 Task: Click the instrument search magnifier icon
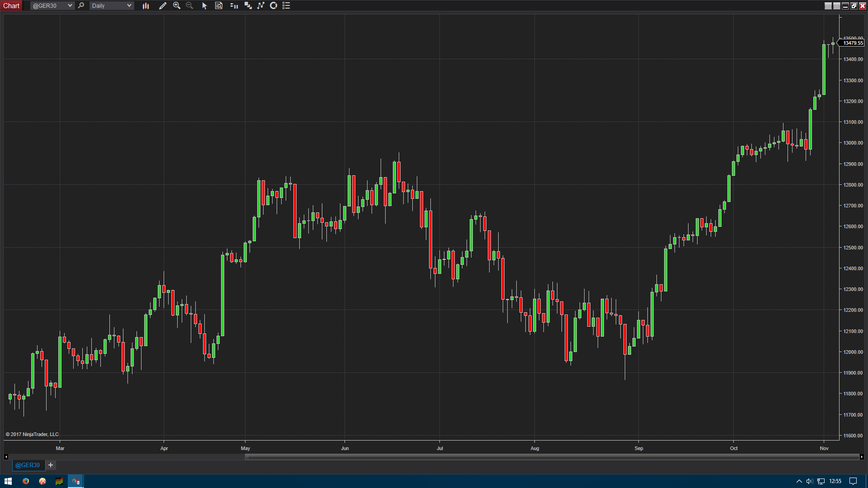tap(81, 6)
